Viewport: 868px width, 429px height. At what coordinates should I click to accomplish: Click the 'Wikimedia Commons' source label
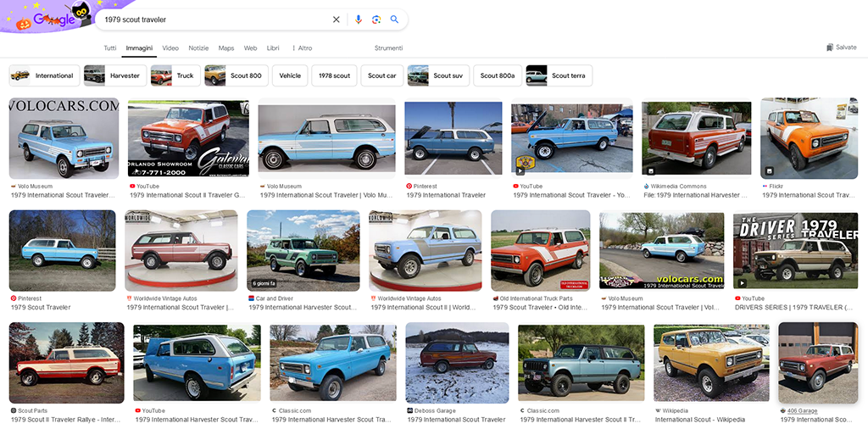[679, 187]
